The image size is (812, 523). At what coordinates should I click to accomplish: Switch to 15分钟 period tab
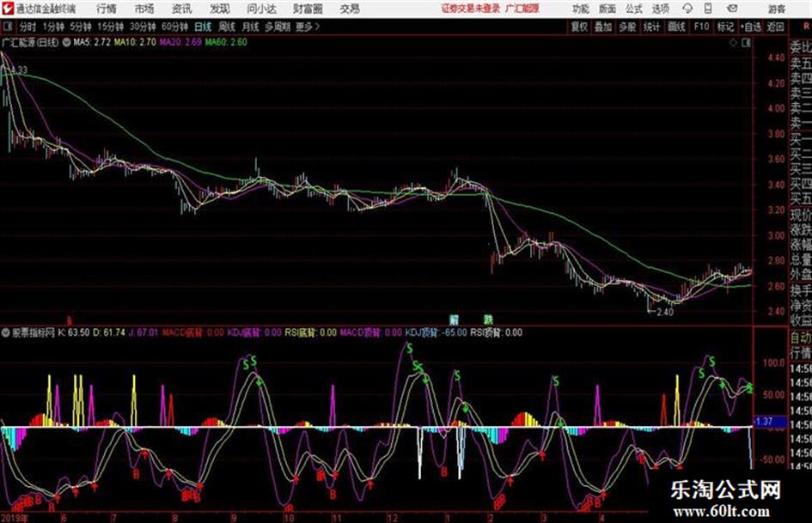point(110,27)
